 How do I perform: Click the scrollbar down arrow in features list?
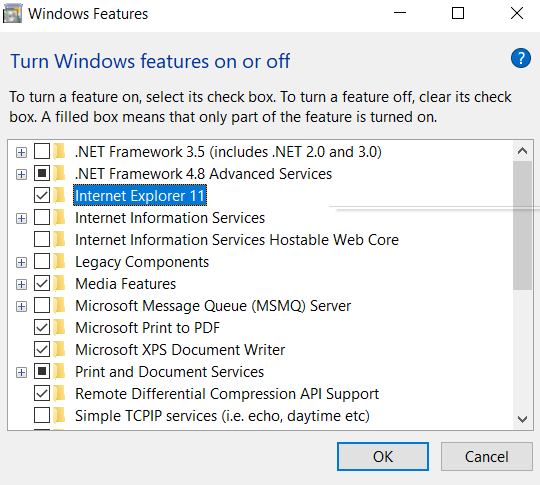click(x=522, y=419)
